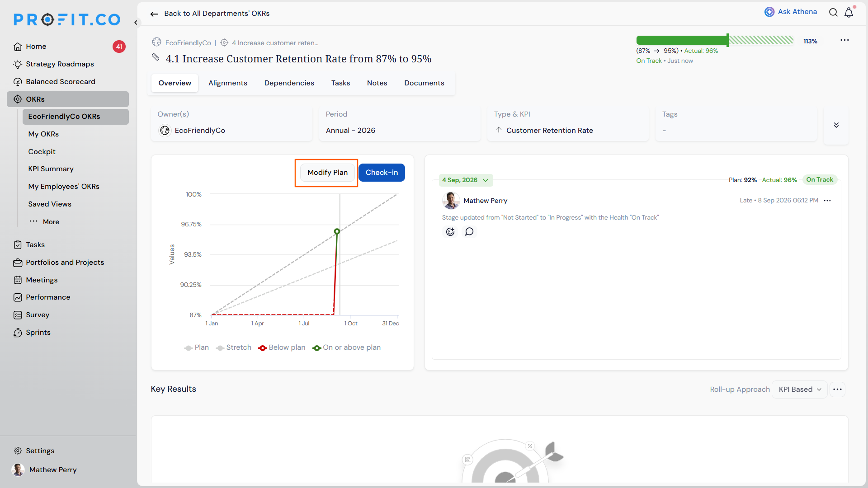Open KPI Summary in sidebar

coord(51,169)
